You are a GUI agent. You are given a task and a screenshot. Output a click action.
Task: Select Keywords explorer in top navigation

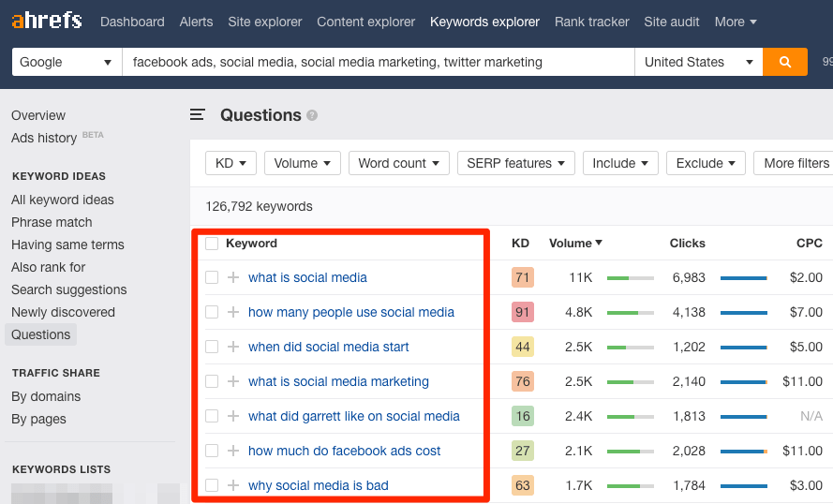[x=484, y=22]
